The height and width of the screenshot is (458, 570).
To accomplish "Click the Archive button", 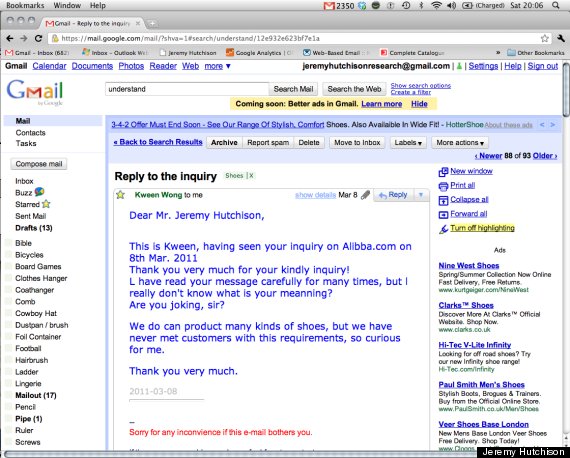I will point(224,143).
